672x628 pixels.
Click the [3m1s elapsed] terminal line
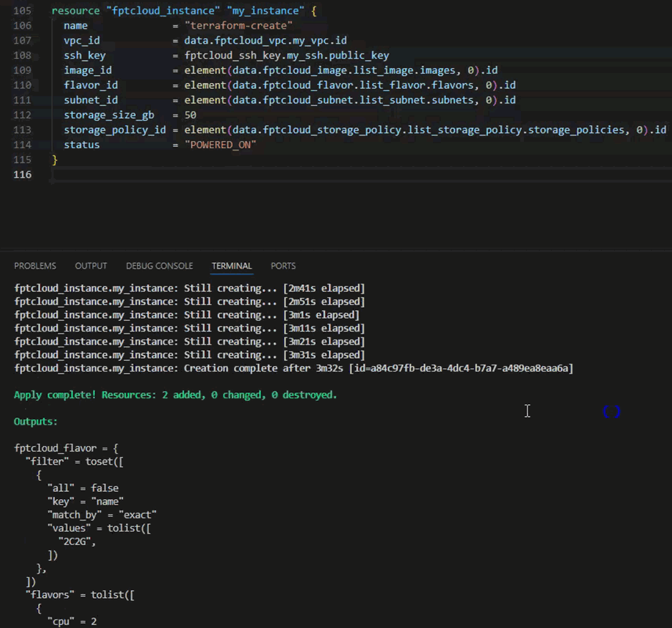[x=187, y=315]
